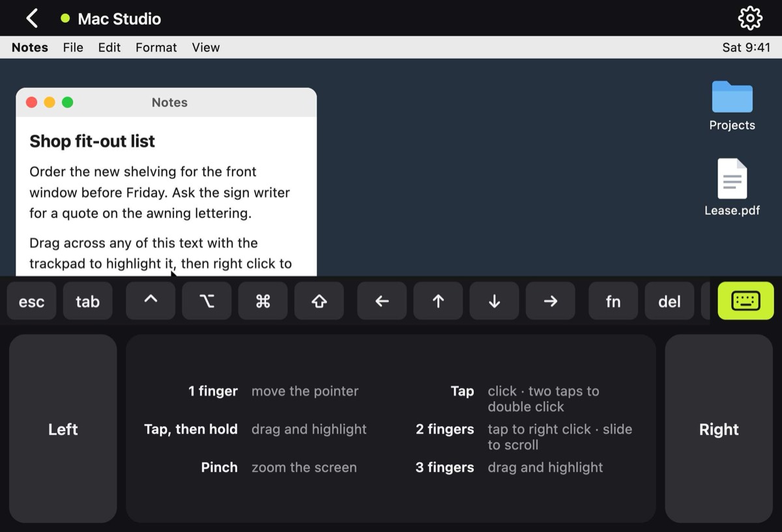Open the File menu
Screen dimensions: 782x532
pos(73,48)
